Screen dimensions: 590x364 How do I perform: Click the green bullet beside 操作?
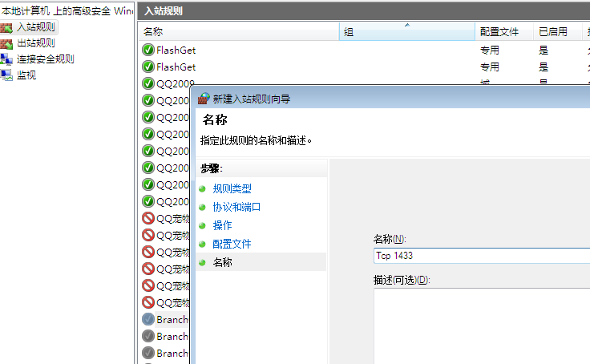203,225
